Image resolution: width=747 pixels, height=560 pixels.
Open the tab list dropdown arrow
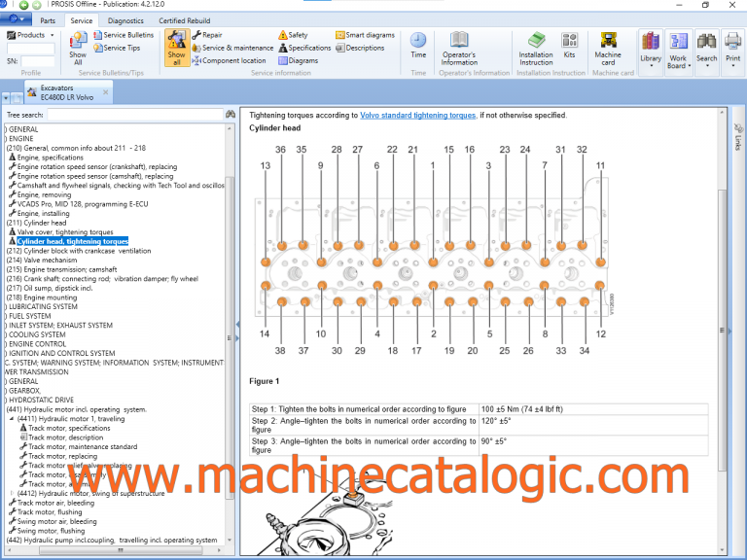(x=6, y=98)
